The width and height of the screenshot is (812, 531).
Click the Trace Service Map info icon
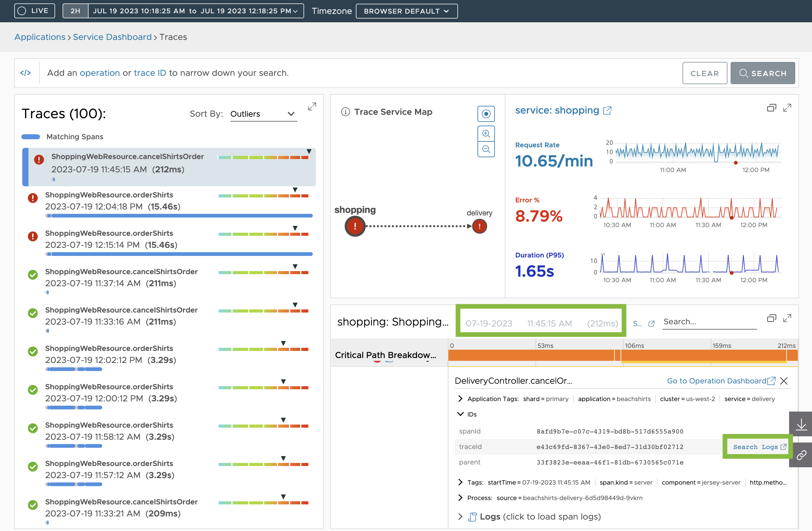(x=345, y=112)
